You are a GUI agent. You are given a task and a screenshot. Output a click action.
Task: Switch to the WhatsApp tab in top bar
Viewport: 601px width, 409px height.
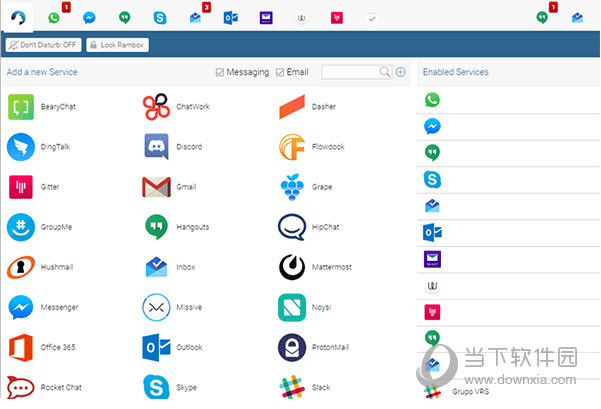[54, 18]
